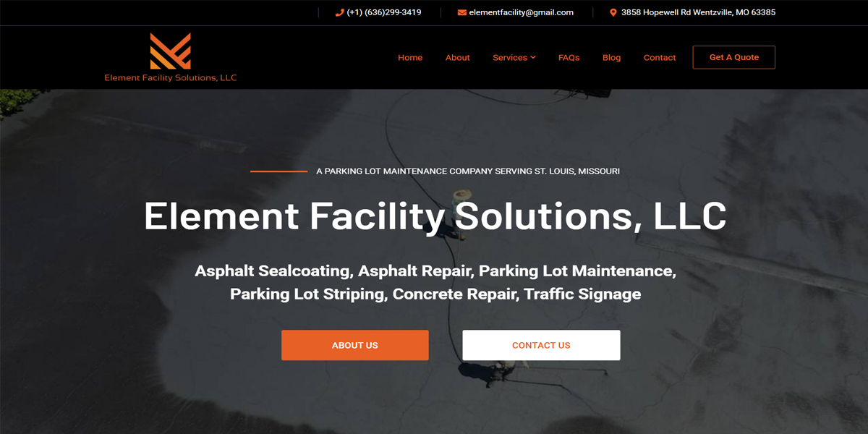The height and width of the screenshot is (434, 868).
Task: Click the orange ABOUT US button
Action: coord(355,345)
